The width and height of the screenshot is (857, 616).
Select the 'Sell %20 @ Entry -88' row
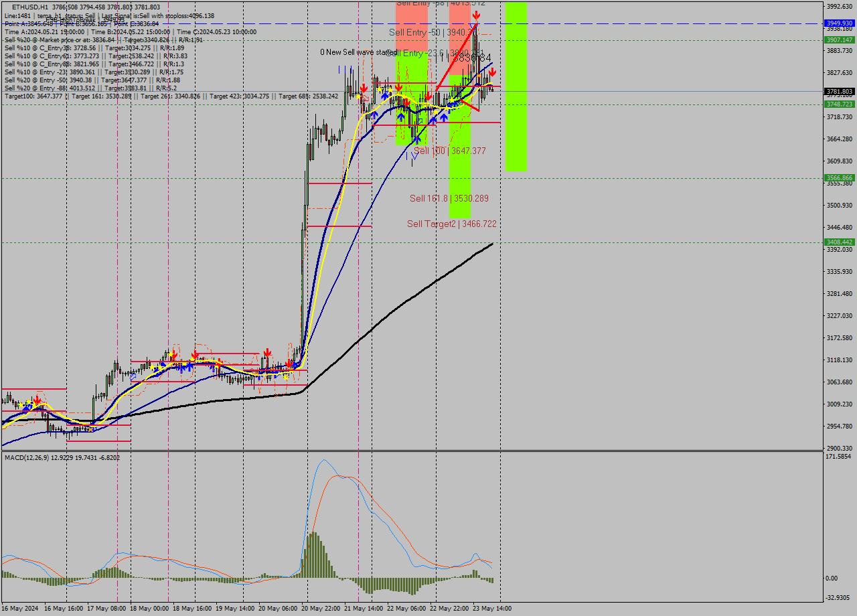(90, 88)
